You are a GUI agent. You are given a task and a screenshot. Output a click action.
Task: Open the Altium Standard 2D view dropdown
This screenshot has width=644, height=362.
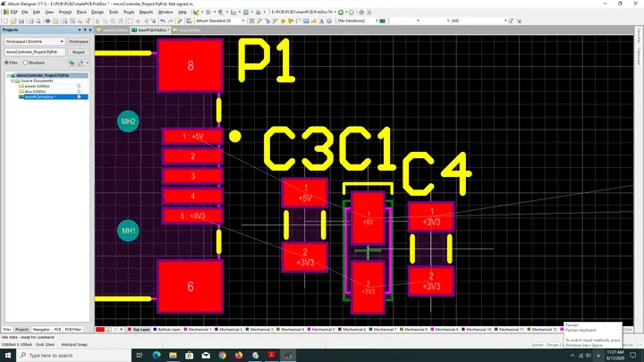(220, 21)
